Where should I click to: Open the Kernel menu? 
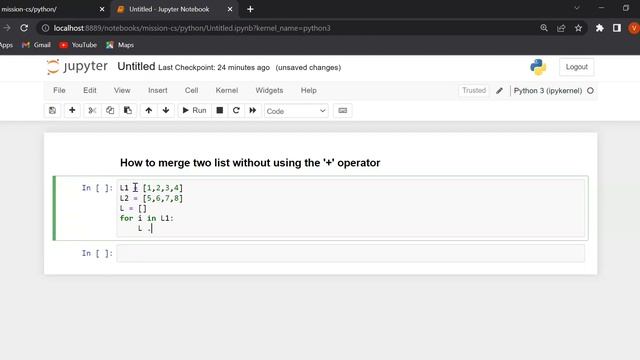click(227, 90)
